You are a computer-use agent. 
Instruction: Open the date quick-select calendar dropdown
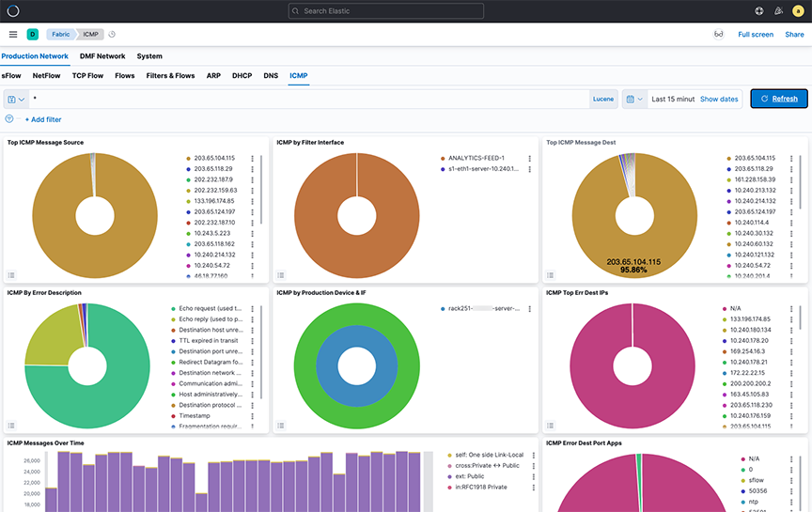pos(634,99)
